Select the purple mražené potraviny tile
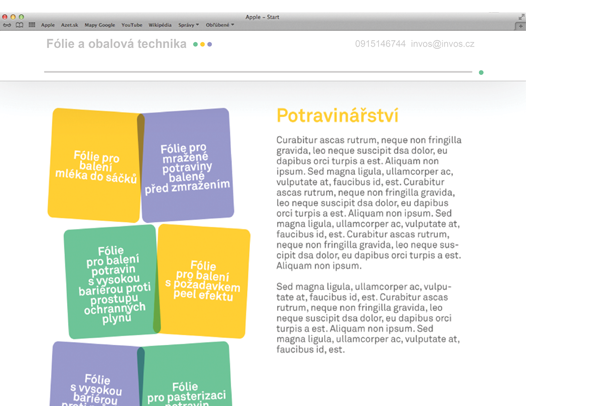The width and height of the screenshot is (606, 406). point(187,165)
